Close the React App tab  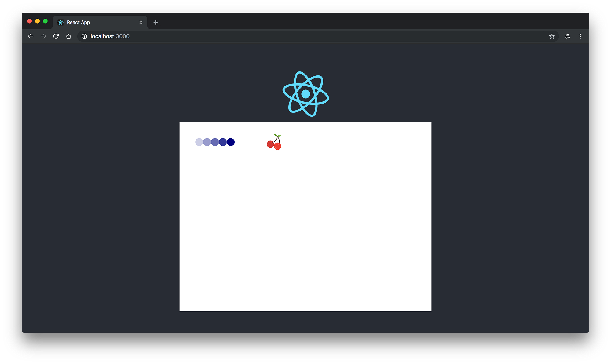click(141, 22)
